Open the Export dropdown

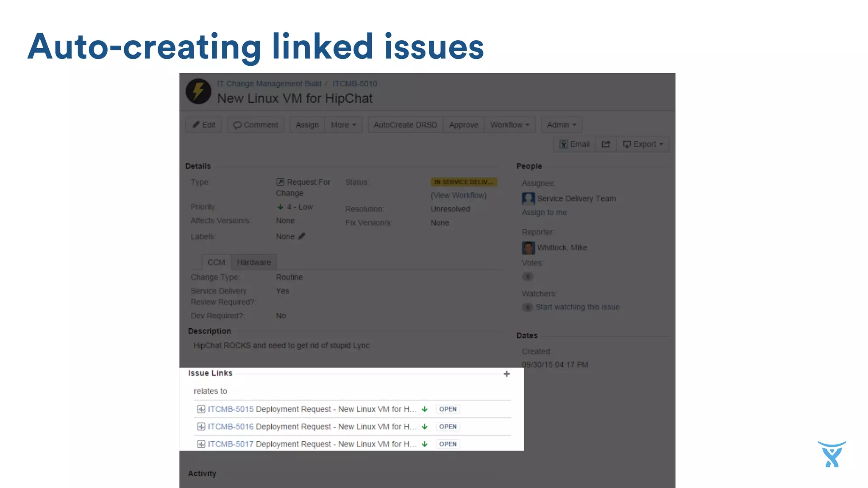(x=643, y=144)
